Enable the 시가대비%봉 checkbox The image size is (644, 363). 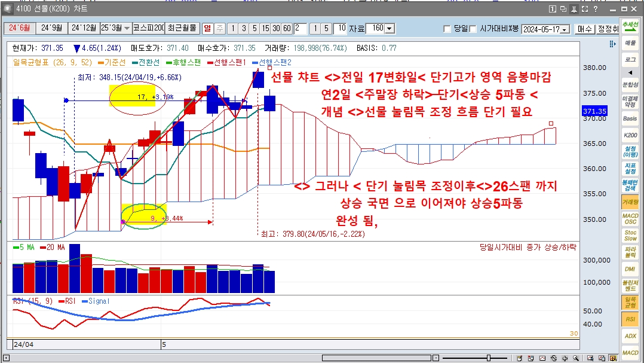pyautogui.click(x=473, y=29)
